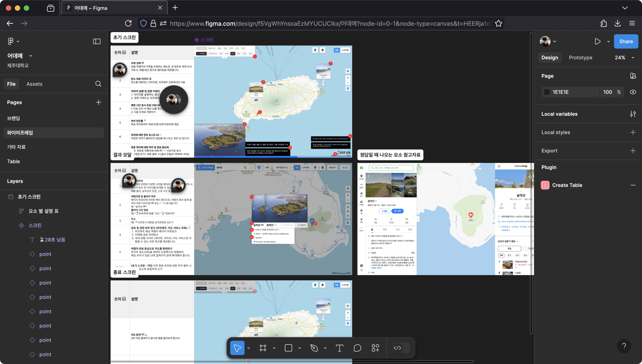
Task: Select the 기타 자료 page
Action: pyautogui.click(x=16, y=147)
